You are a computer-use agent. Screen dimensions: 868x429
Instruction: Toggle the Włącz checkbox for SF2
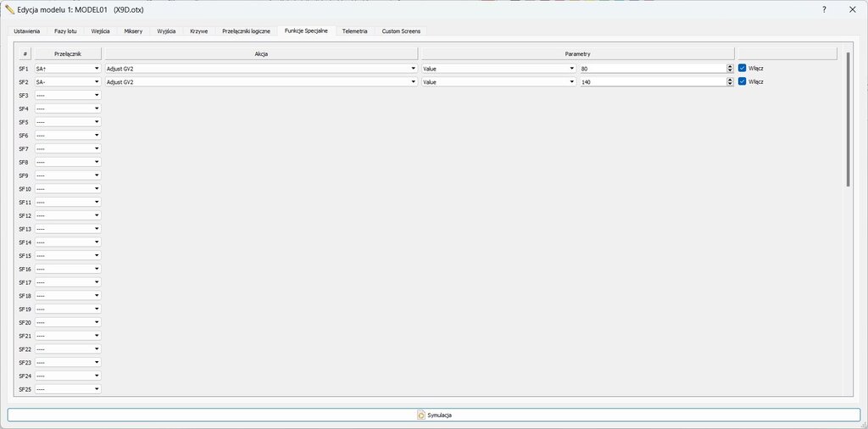(743, 81)
